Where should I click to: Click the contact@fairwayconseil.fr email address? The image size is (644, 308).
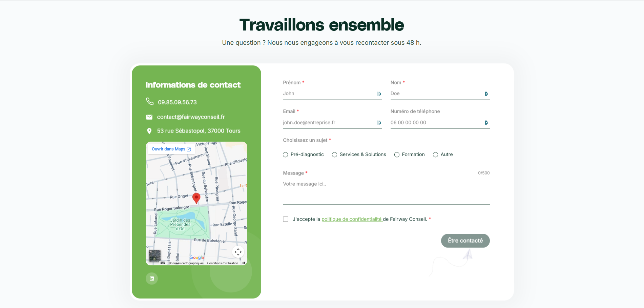tap(191, 117)
